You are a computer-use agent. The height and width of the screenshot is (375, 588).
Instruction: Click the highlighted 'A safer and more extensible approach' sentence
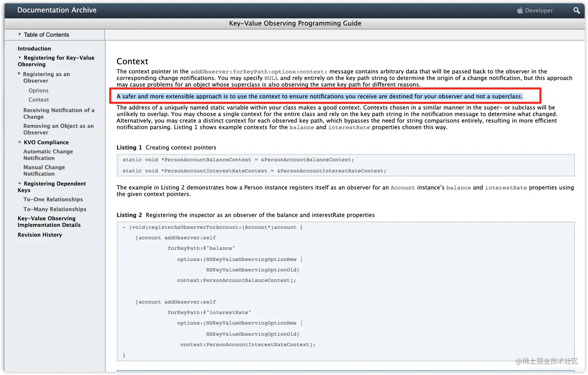click(x=320, y=96)
